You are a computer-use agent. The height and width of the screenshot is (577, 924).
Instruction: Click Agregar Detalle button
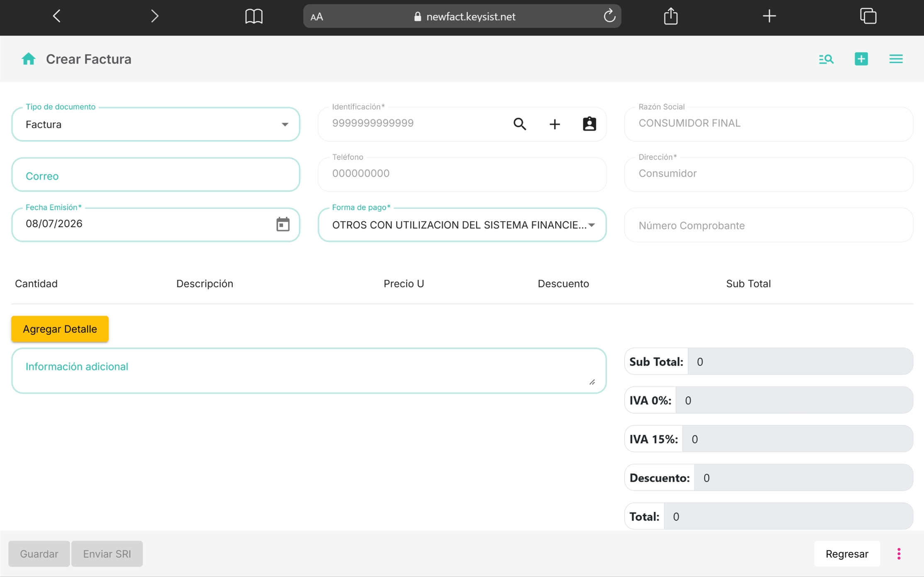(60, 329)
